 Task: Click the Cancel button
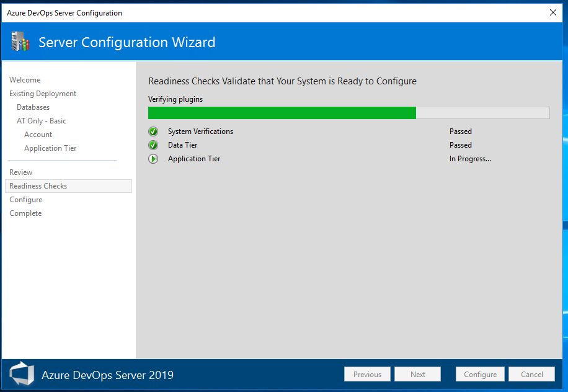click(532, 374)
